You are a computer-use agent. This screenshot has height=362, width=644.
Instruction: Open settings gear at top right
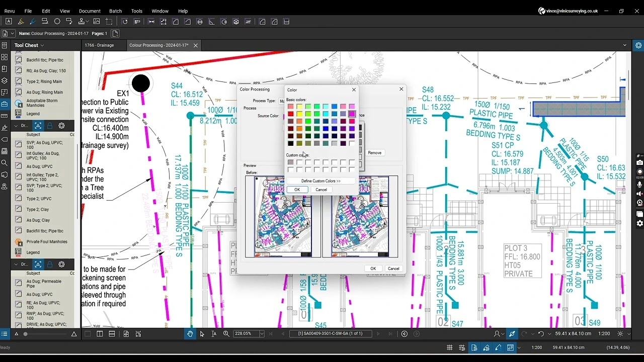pyautogui.click(x=638, y=45)
